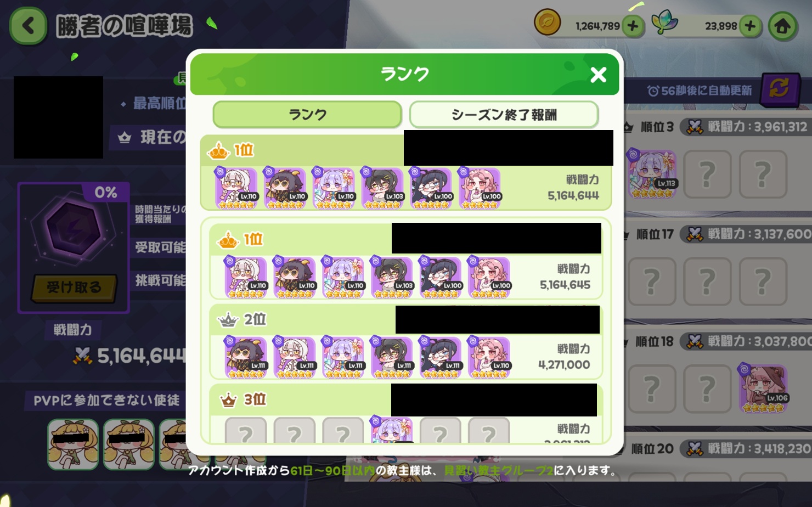Tap the purple hexagon reward gauge
Viewport: 812px width, 507px height.
74,229
